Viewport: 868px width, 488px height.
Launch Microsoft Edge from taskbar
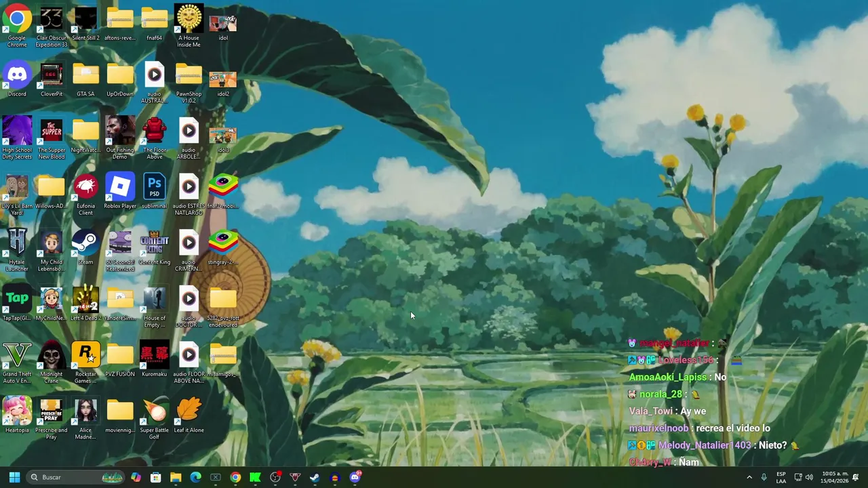coord(195,477)
